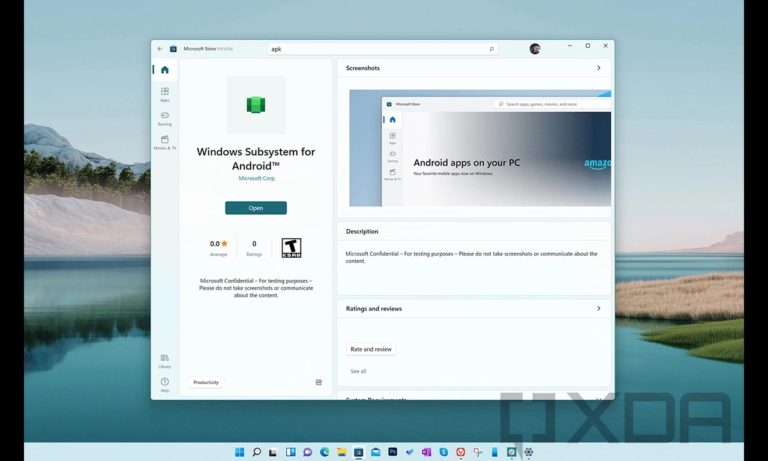The image size is (768, 461).
Task: Click the search magnifier in the Store search box
Action: click(491, 49)
